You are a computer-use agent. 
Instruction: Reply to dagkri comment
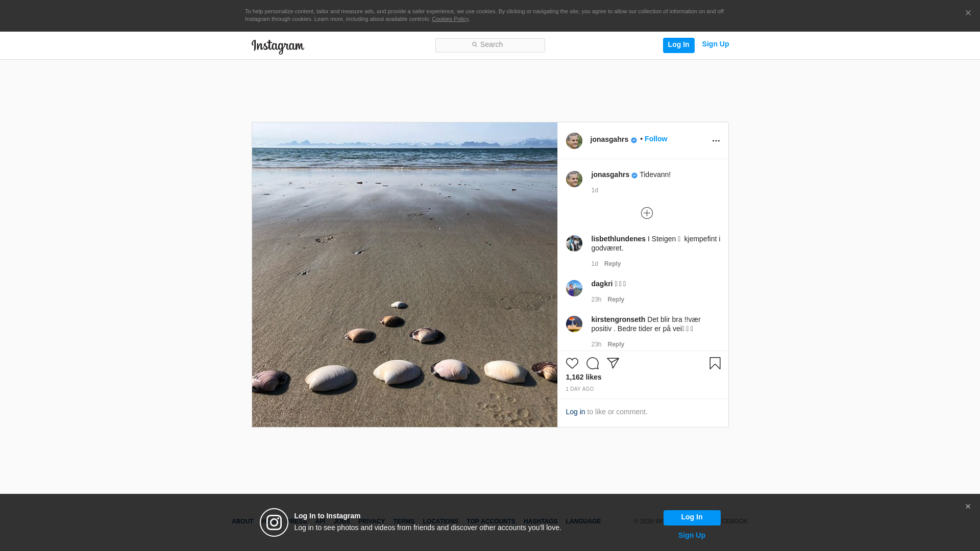(616, 299)
